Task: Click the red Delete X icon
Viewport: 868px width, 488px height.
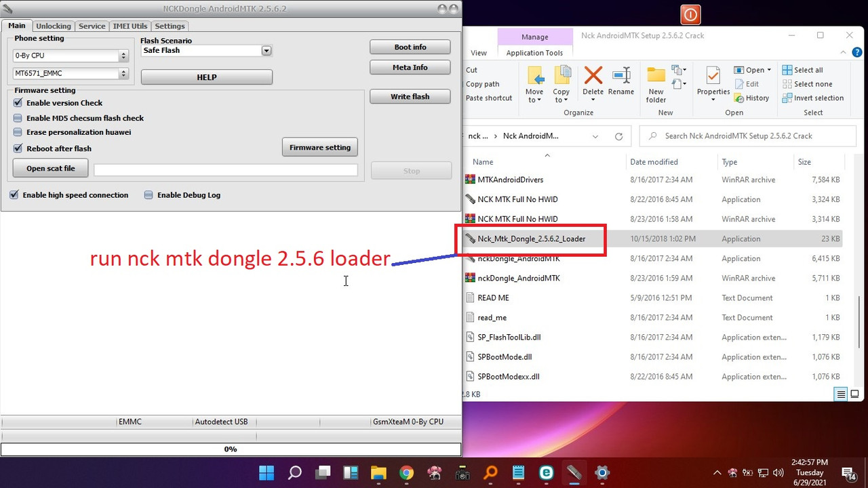Action: pos(593,75)
